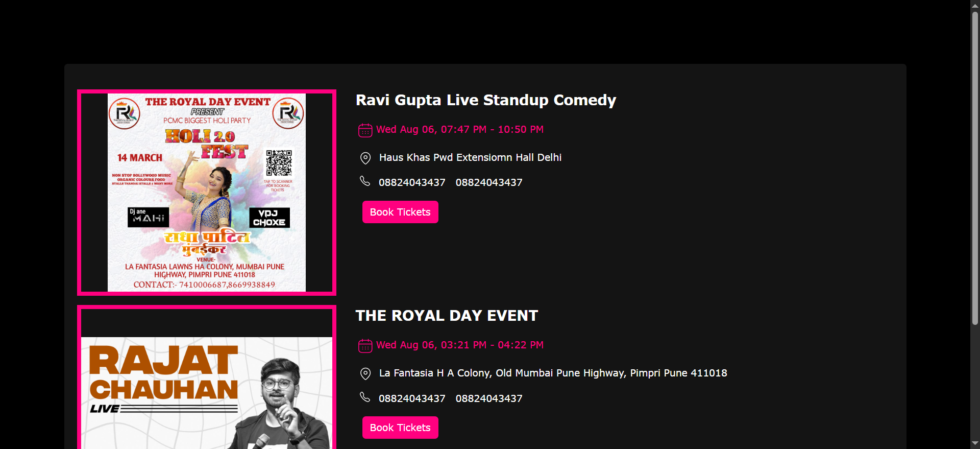980x449 pixels.
Task: Click calendar icon for Ravi Gupta event
Action: click(365, 130)
